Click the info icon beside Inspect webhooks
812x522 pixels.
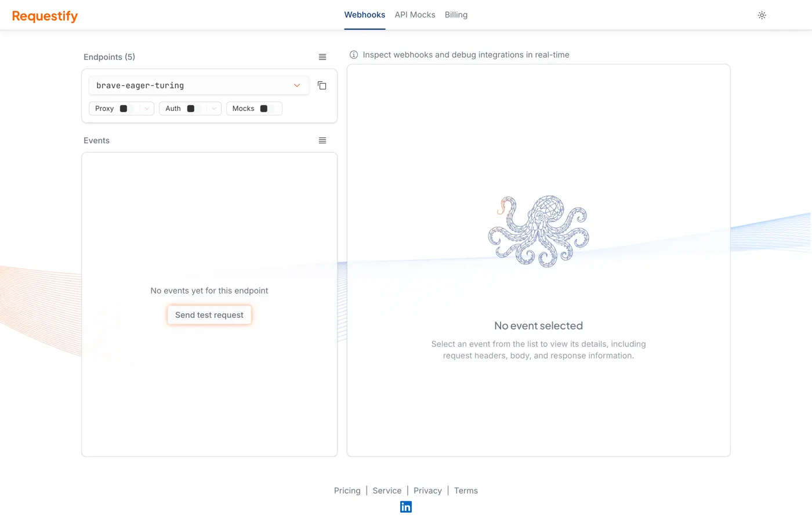[354, 55]
